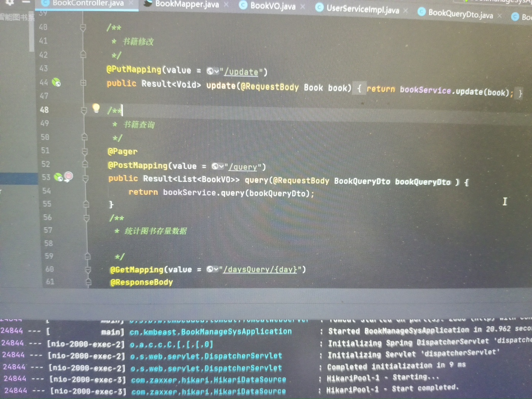
Task: Click the comment "书籍查询"
Action: [x=139, y=125]
